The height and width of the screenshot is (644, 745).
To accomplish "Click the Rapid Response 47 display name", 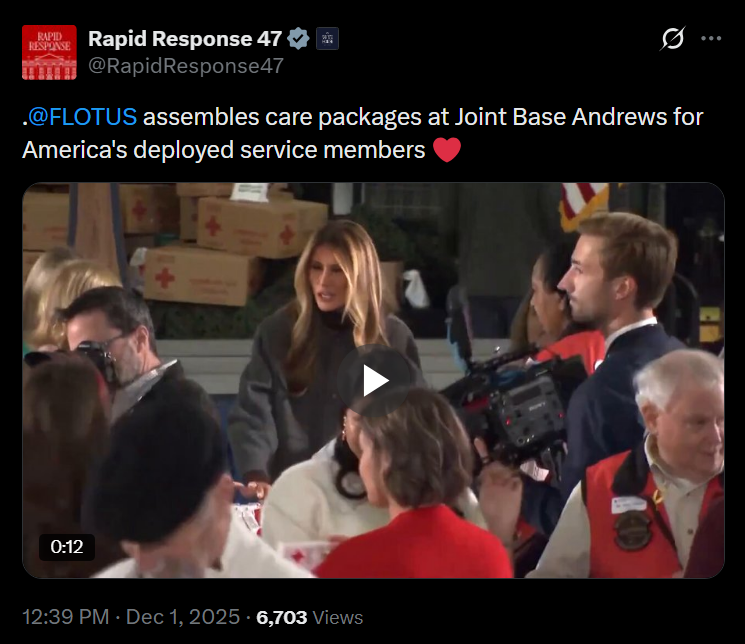I will (185, 39).
